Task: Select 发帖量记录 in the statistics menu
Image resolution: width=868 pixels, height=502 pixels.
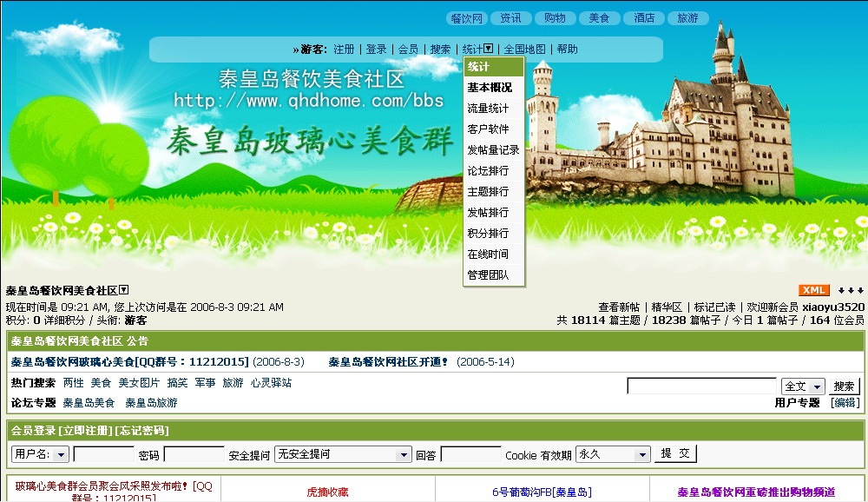Action: [x=493, y=150]
